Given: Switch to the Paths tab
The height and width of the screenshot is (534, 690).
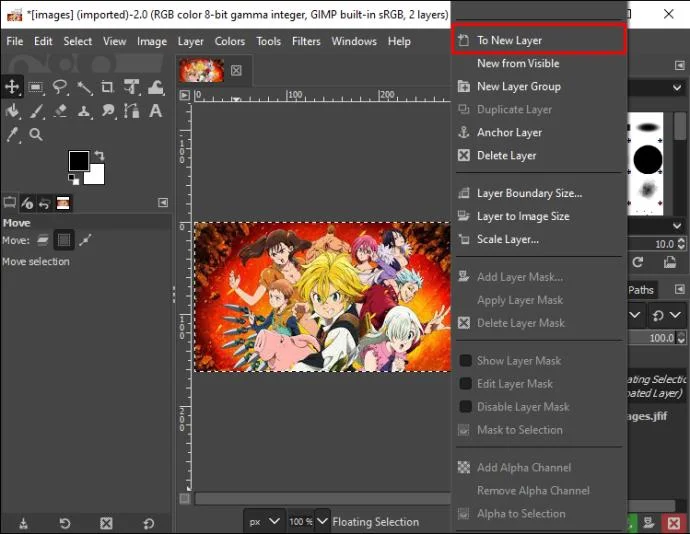Looking at the screenshot, I should click(641, 290).
